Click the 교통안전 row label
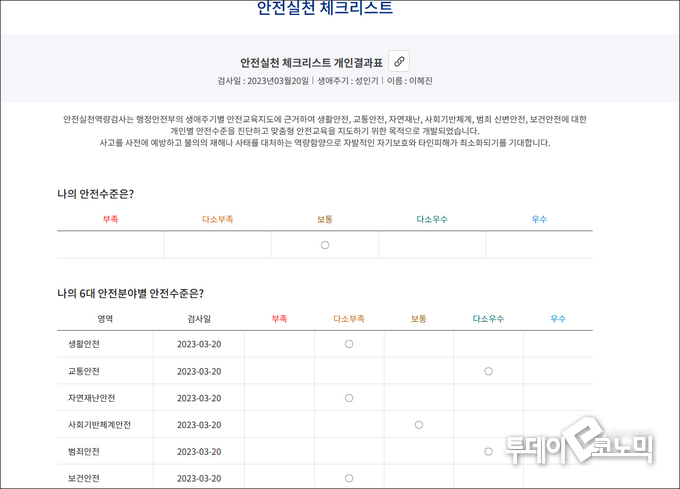 83,371
